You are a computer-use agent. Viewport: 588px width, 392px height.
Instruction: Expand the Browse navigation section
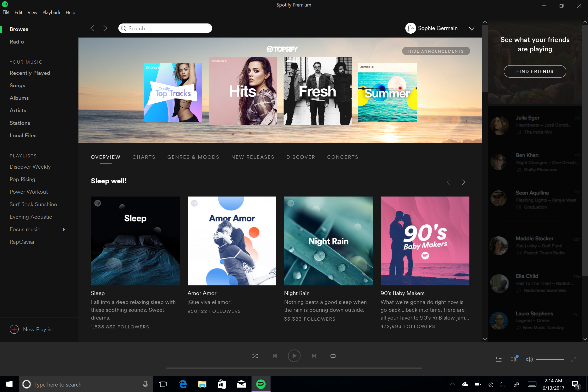point(19,29)
